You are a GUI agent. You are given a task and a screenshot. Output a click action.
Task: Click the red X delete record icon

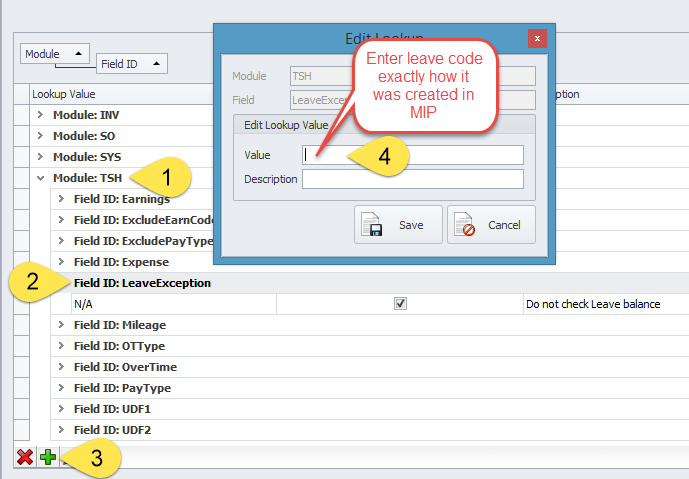pos(25,457)
